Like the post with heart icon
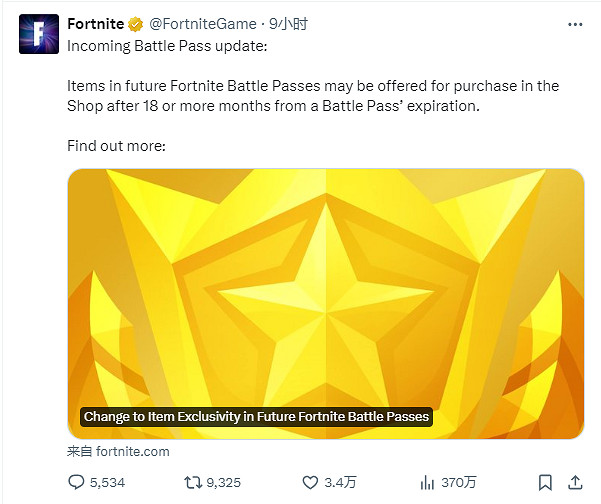The image size is (601, 504). [313, 482]
